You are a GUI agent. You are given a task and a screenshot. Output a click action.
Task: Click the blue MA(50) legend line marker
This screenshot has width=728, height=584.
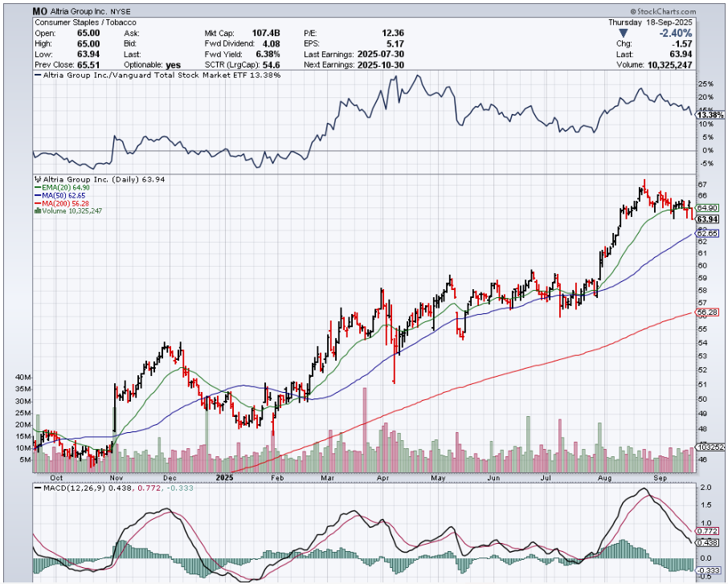[x=38, y=195]
